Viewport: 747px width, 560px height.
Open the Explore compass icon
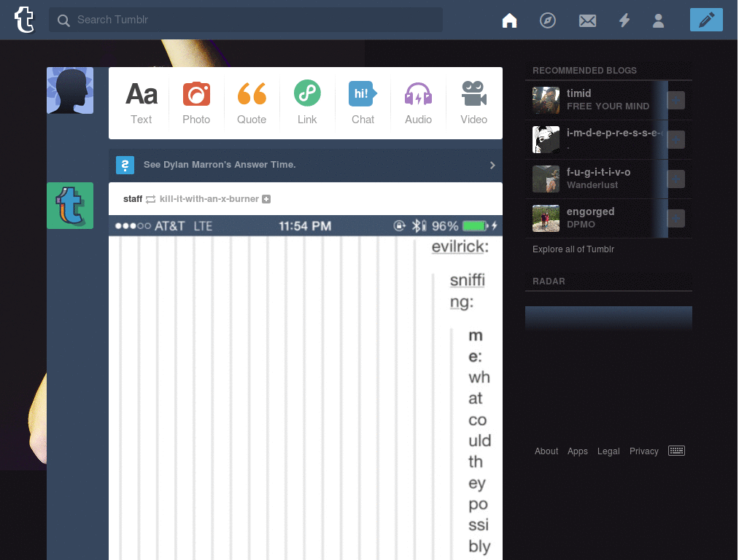click(547, 20)
